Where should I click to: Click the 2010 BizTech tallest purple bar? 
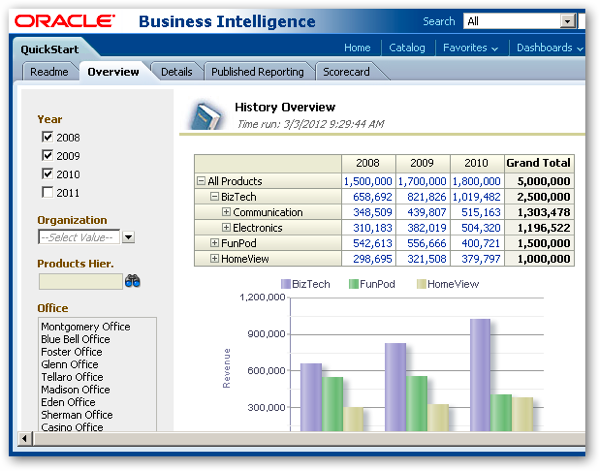pyautogui.click(x=480, y=375)
